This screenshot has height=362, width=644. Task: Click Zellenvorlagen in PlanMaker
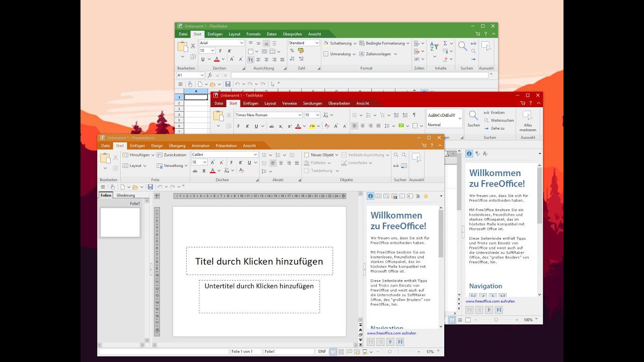(377, 54)
